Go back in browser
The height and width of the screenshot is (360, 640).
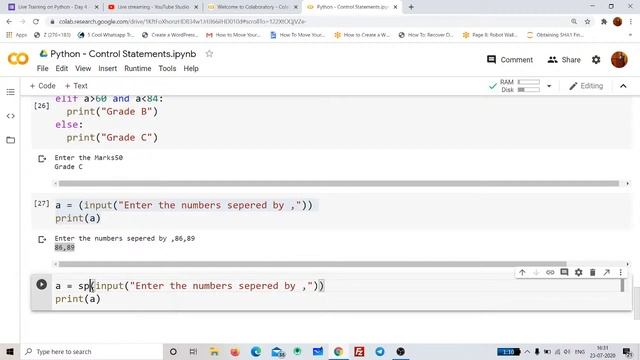click(x=9, y=22)
